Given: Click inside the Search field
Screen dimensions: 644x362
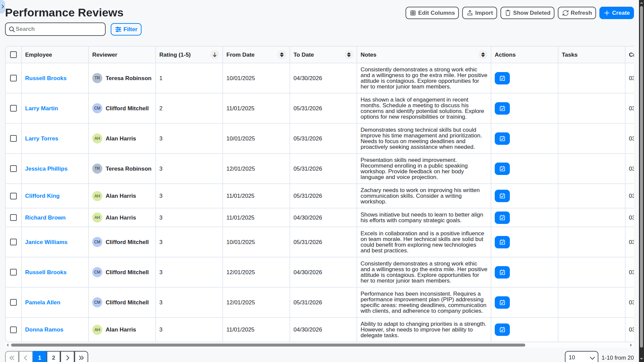Looking at the screenshot, I should (x=55, y=29).
